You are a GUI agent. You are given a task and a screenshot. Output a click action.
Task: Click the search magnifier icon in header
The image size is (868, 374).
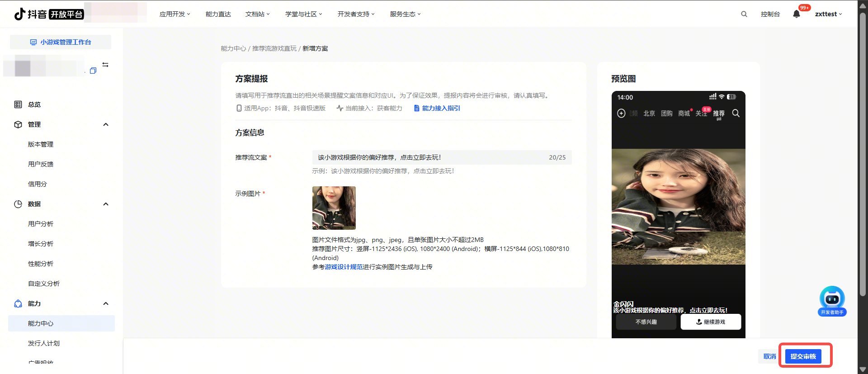pos(744,14)
